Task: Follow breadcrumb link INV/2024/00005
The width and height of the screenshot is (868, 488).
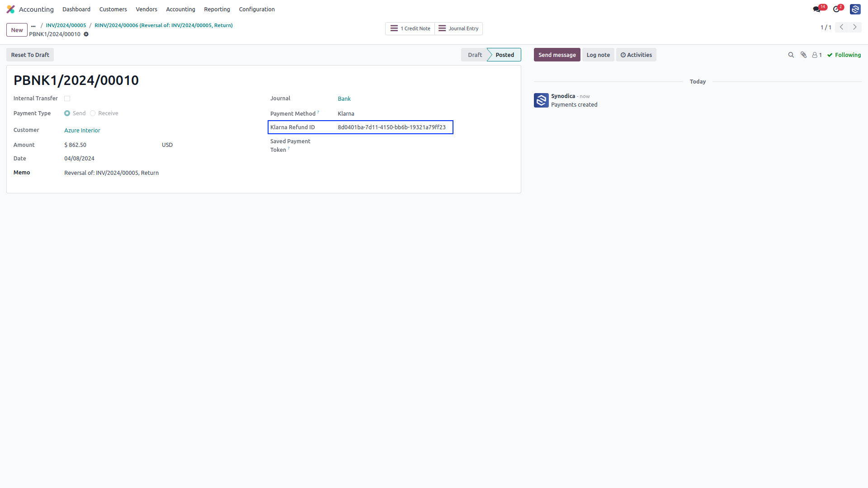Action: pos(66,25)
